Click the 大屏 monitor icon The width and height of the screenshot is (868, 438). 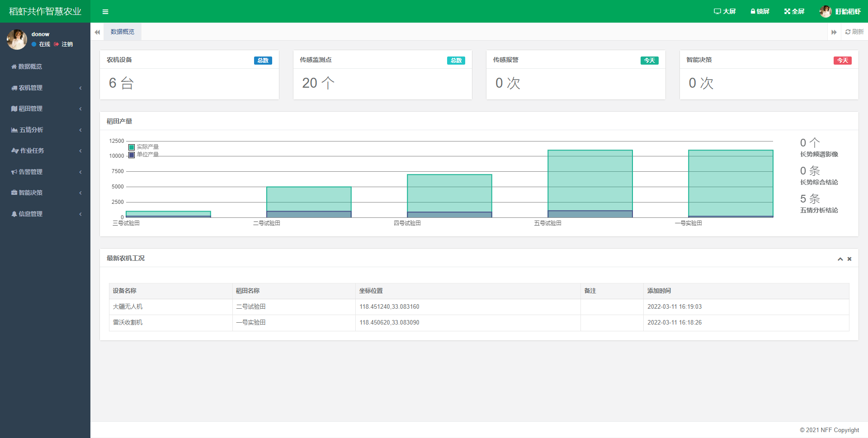pyautogui.click(x=717, y=11)
